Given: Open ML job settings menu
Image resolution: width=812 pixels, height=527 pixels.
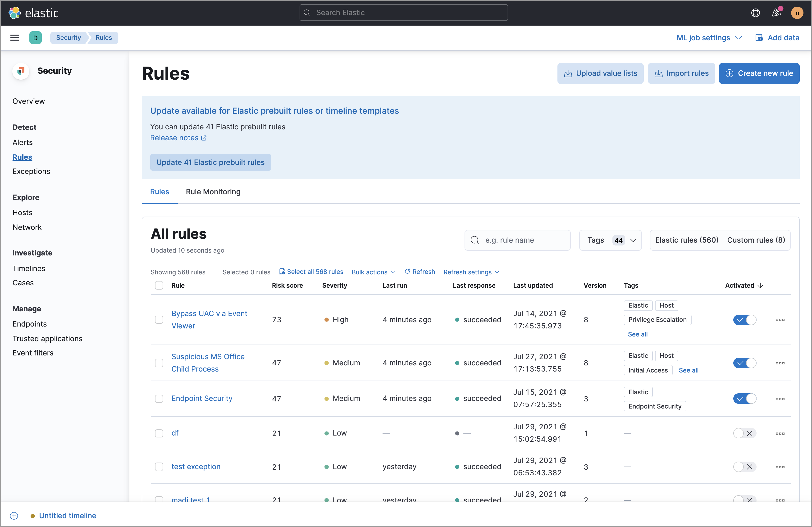Looking at the screenshot, I should [x=709, y=37].
